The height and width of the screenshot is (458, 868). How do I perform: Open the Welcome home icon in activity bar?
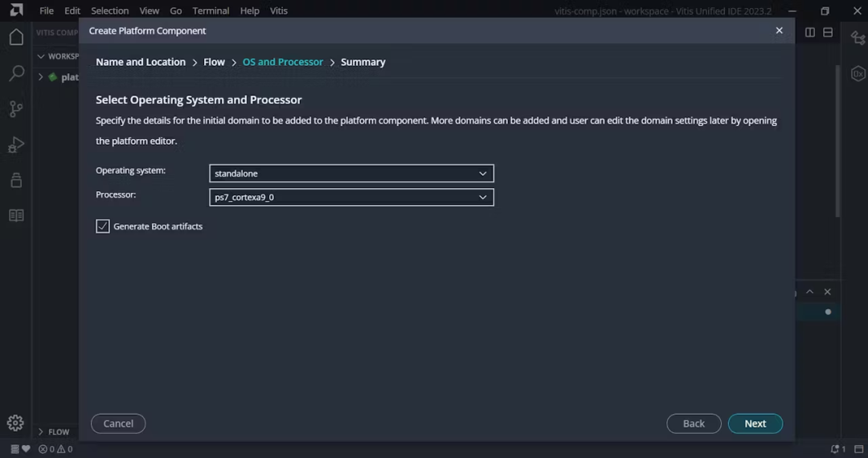[x=17, y=37]
